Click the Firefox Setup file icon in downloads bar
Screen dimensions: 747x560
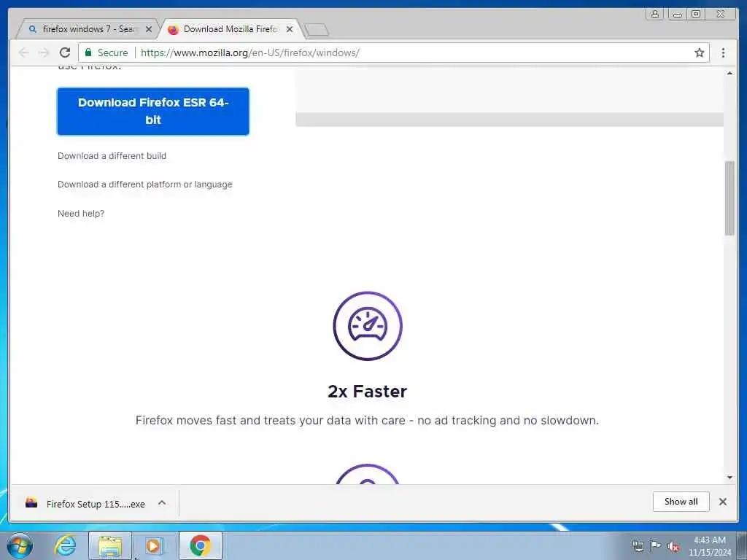(31, 503)
